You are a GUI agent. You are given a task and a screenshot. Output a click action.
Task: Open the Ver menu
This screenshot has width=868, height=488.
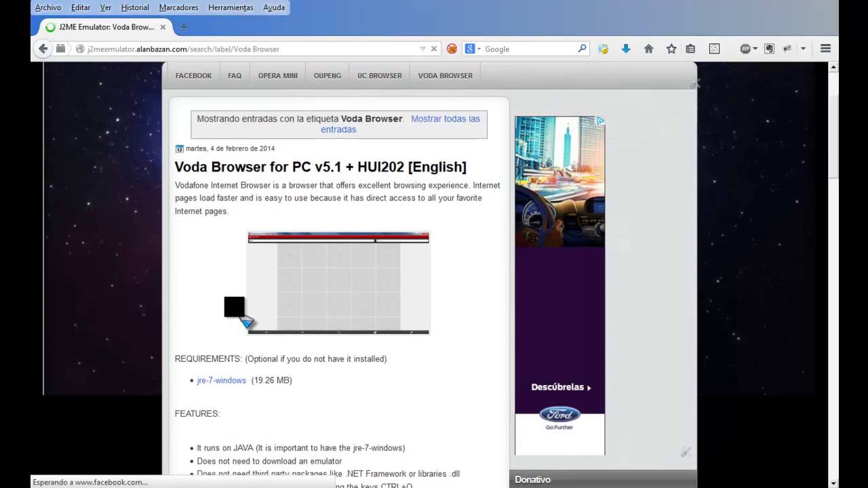click(106, 7)
